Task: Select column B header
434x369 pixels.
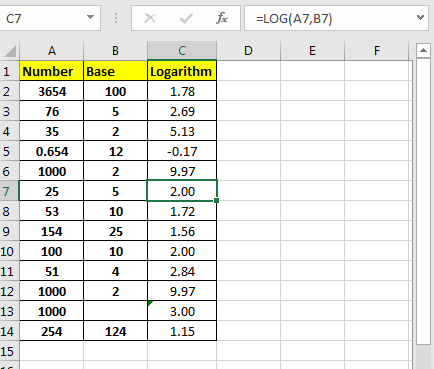Action: (115, 51)
